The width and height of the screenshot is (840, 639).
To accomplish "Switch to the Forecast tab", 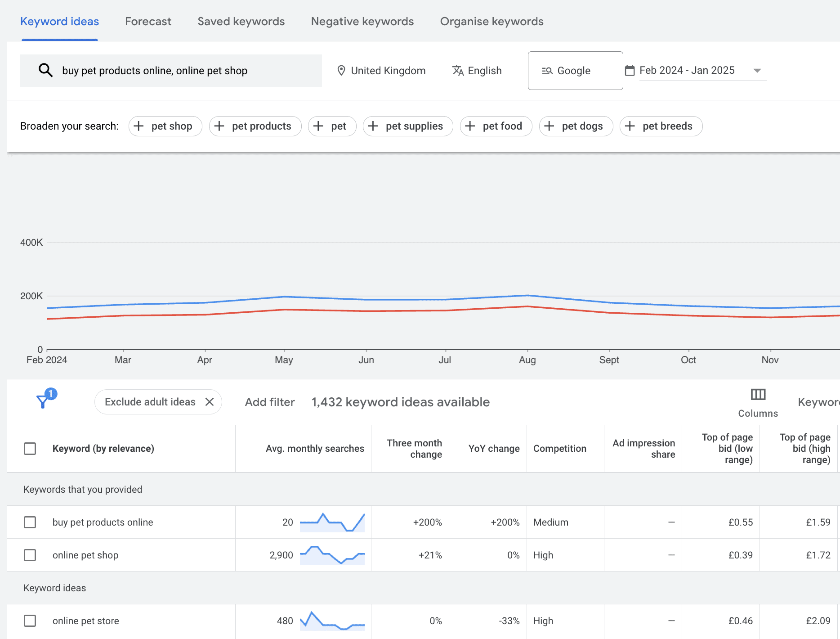I will pyautogui.click(x=148, y=21).
